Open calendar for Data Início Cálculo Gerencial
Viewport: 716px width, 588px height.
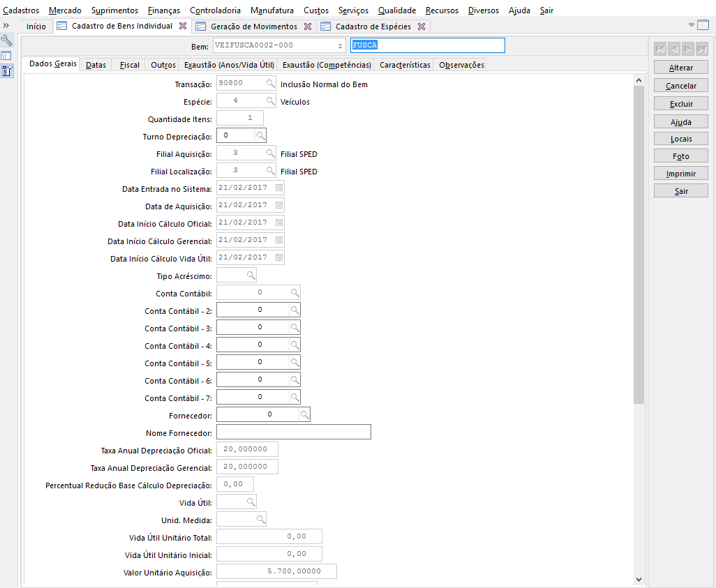click(x=279, y=240)
